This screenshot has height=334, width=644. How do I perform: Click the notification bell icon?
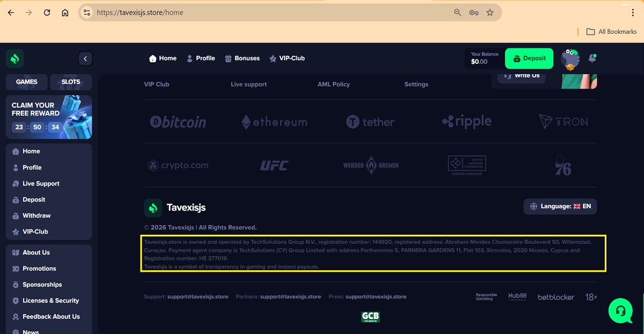[592, 58]
